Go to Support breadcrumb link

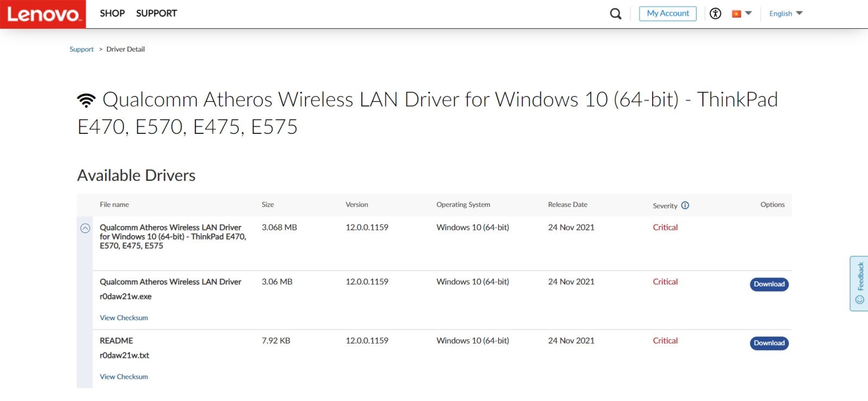point(81,49)
